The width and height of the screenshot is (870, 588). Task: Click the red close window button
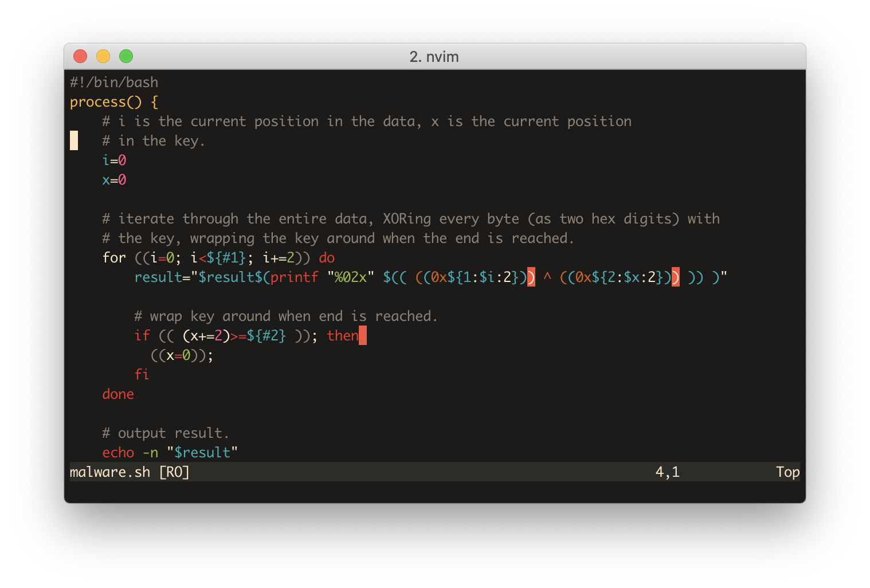pos(80,56)
